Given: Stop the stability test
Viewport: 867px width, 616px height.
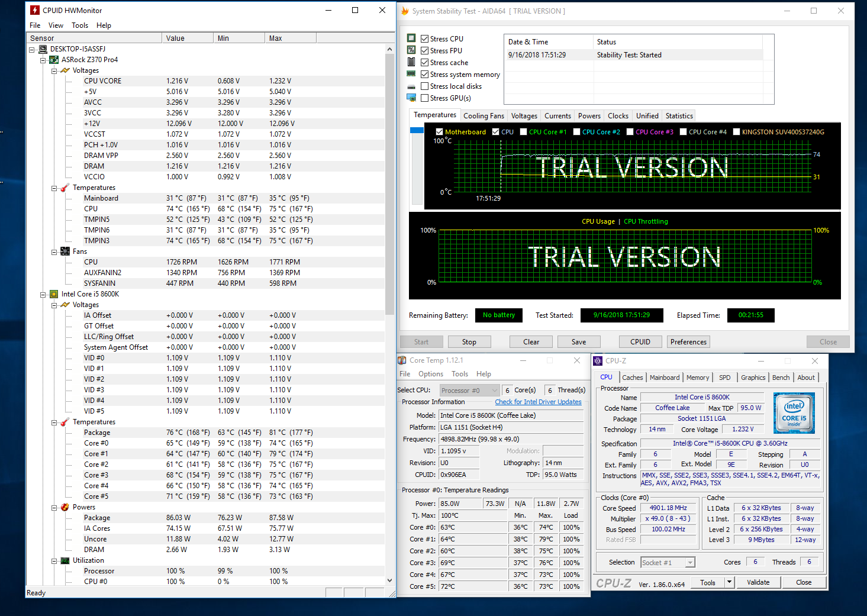Looking at the screenshot, I should [x=469, y=342].
